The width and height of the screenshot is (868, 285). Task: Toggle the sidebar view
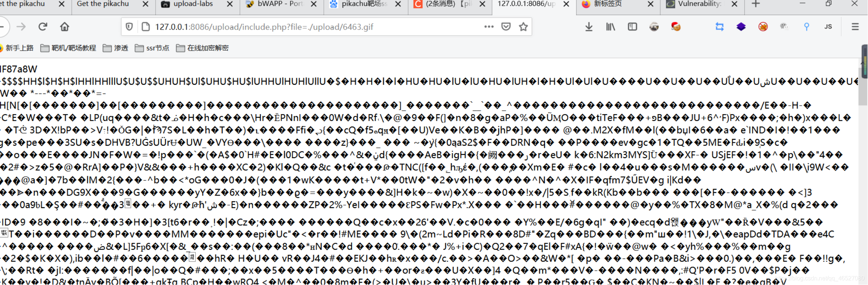[632, 26]
